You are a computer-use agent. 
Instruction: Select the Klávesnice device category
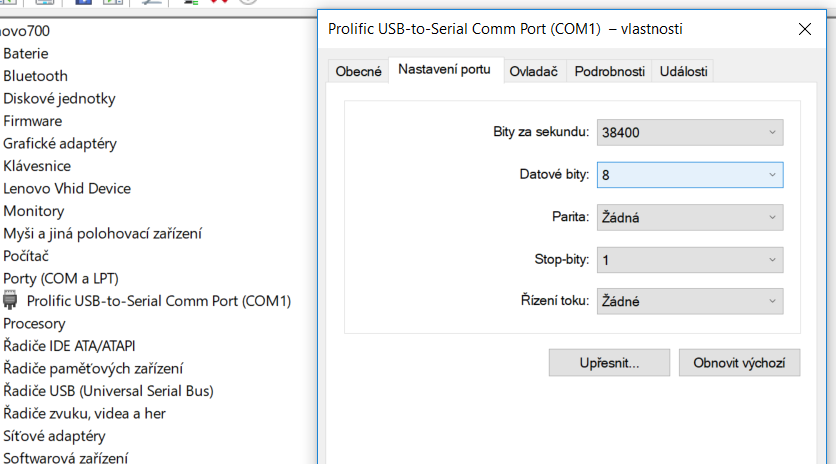(x=37, y=166)
